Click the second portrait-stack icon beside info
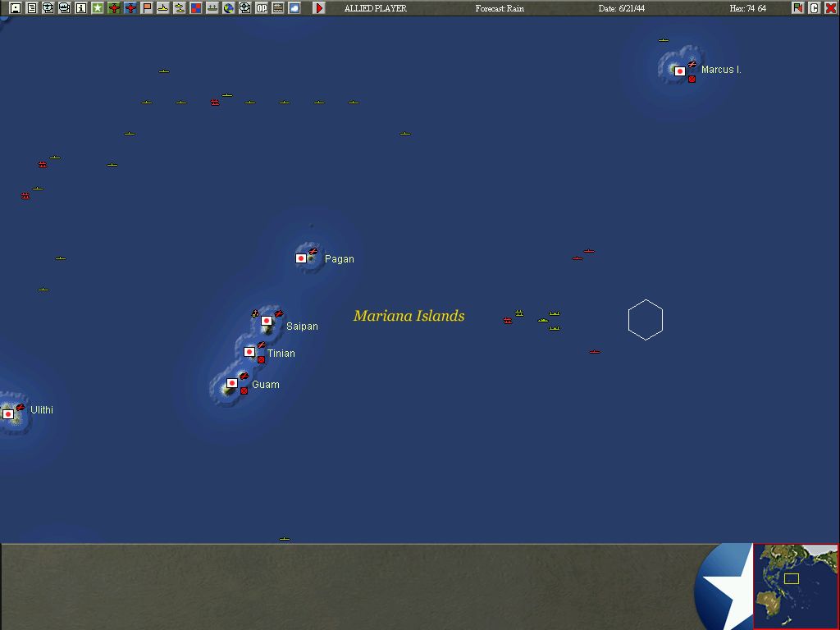The image size is (840, 630). click(64, 8)
